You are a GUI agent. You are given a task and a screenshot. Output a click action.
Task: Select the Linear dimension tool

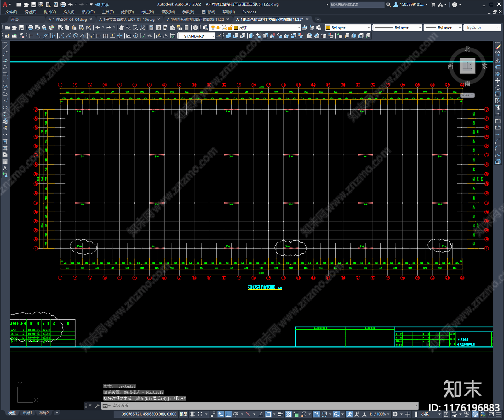pos(31,36)
